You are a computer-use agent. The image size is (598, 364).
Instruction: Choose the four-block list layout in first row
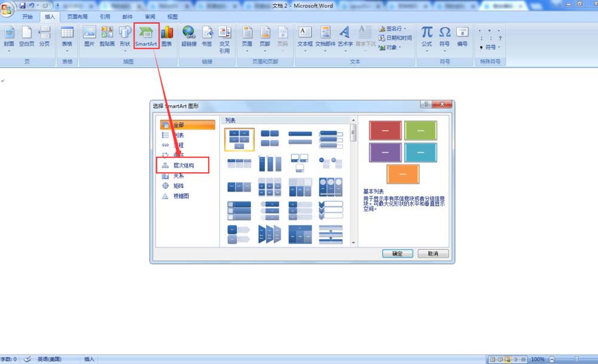coord(270,139)
